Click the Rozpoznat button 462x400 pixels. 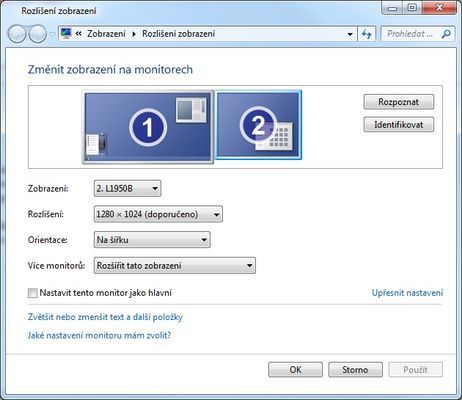[x=399, y=102]
